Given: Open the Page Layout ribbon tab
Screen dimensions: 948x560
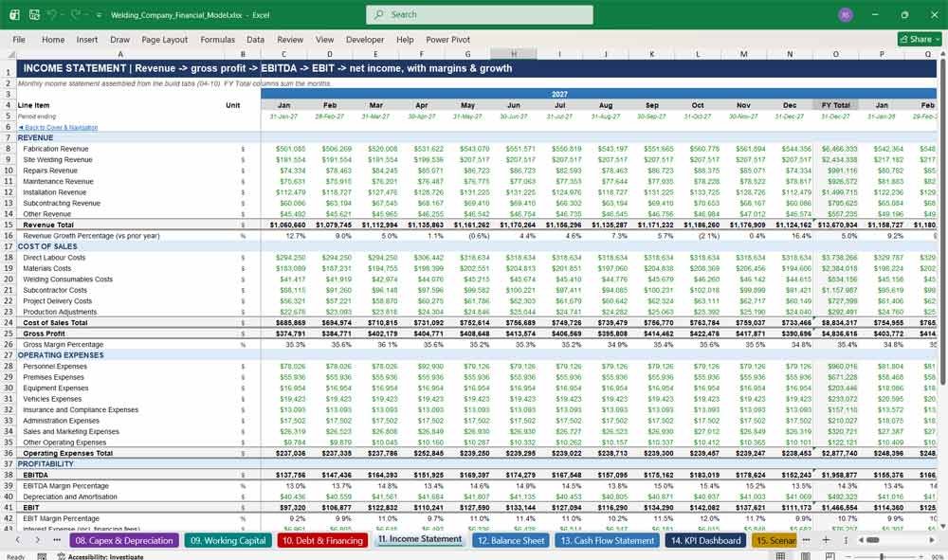Looking at the screenshot, I should 164,39.
